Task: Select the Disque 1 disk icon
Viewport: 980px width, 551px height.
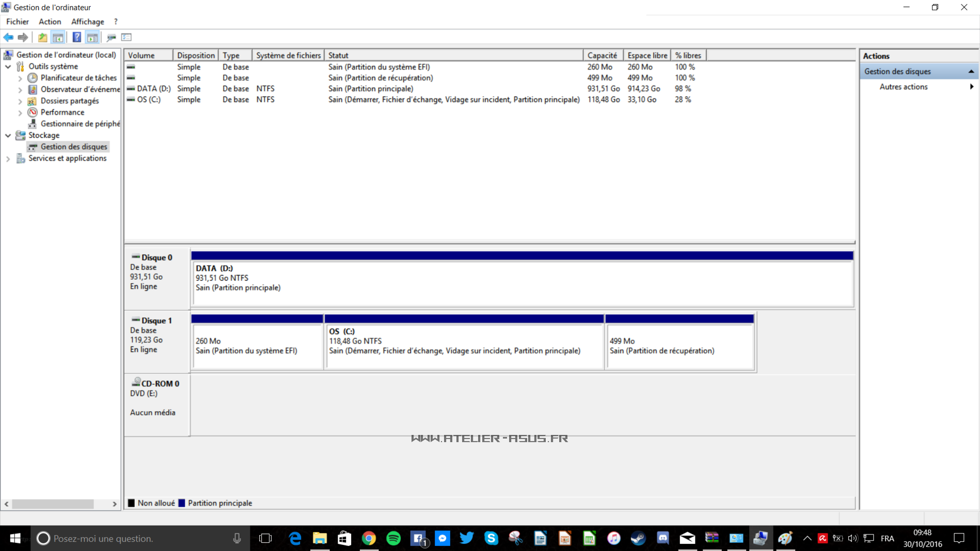Action: point(136,320)
